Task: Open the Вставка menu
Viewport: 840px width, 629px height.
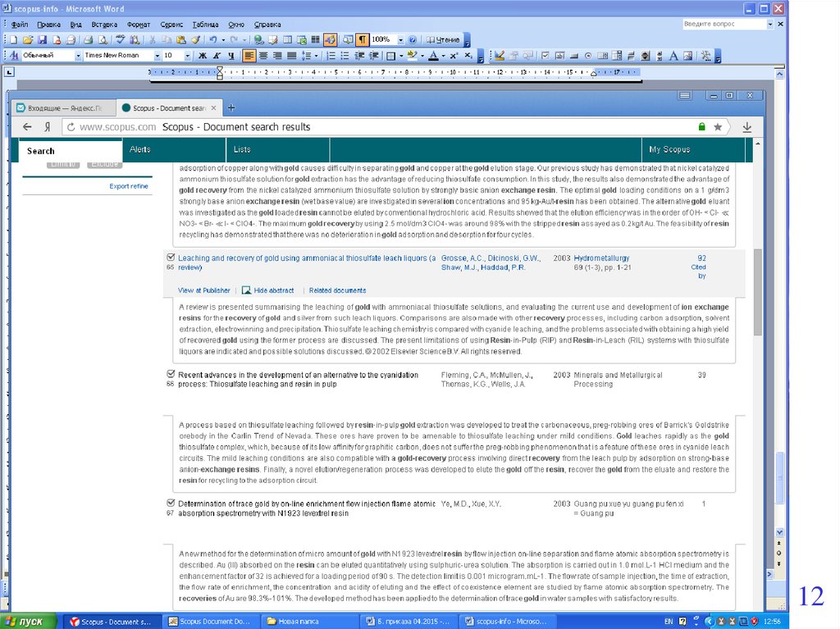Action: coord(104,25)
